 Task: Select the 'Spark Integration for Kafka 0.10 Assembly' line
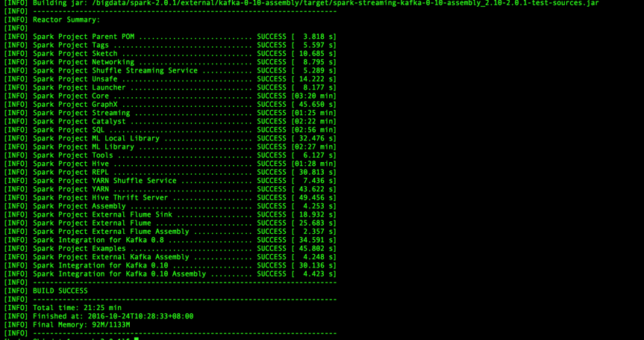pos(170,273)
